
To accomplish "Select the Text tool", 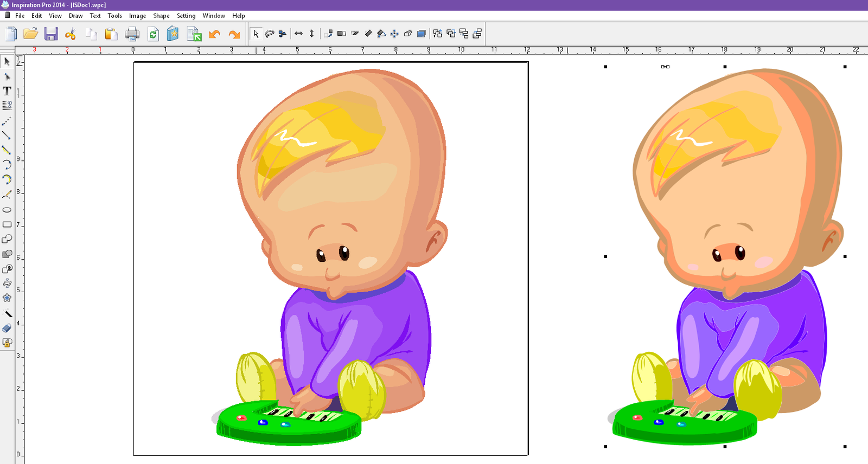I will [7, 91].
